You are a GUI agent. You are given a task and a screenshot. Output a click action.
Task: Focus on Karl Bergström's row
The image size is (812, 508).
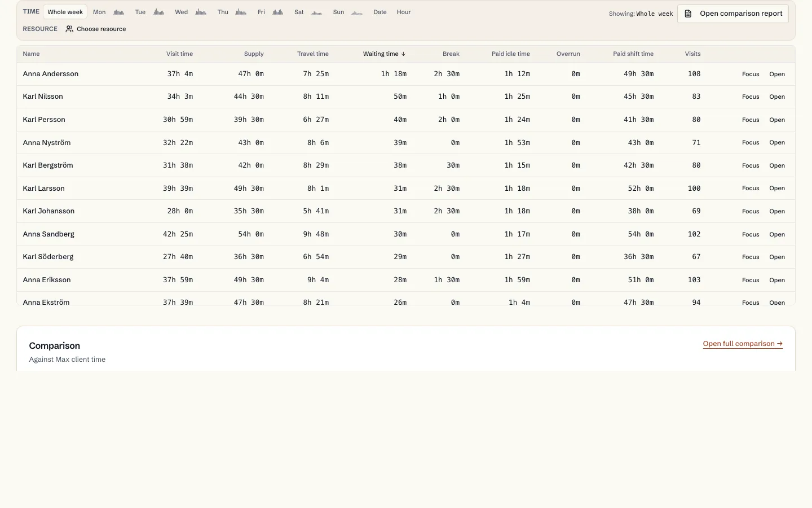pos(751,165)
